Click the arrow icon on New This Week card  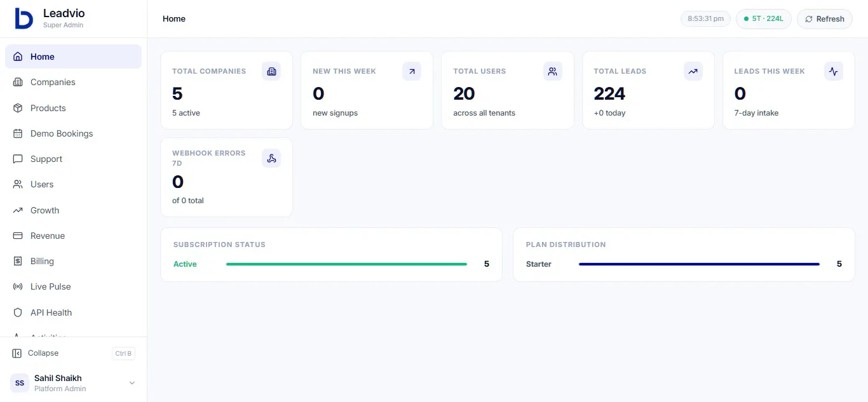(412, 71)
